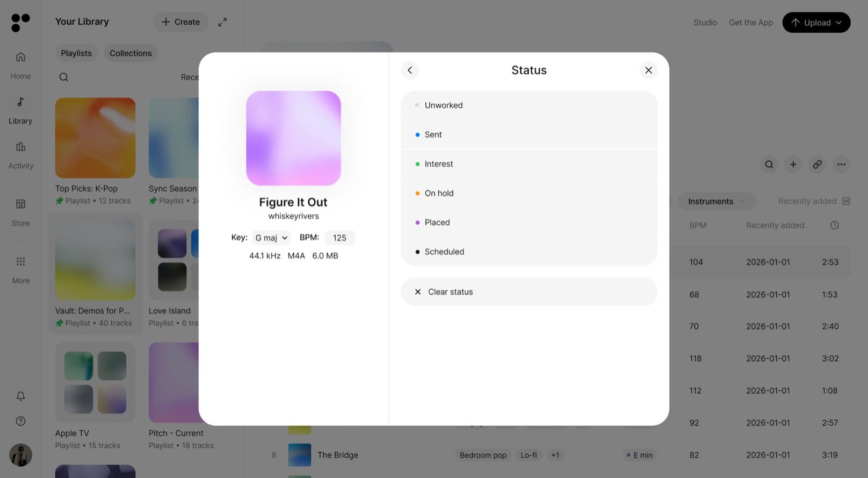
Task: Click the app logo in the sidebar
Action: 20,23
